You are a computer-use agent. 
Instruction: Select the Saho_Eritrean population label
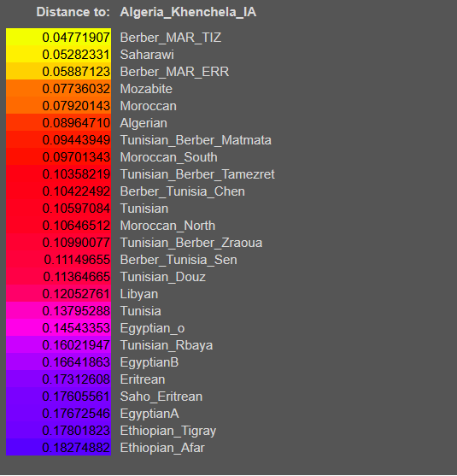tap(161, 397)
